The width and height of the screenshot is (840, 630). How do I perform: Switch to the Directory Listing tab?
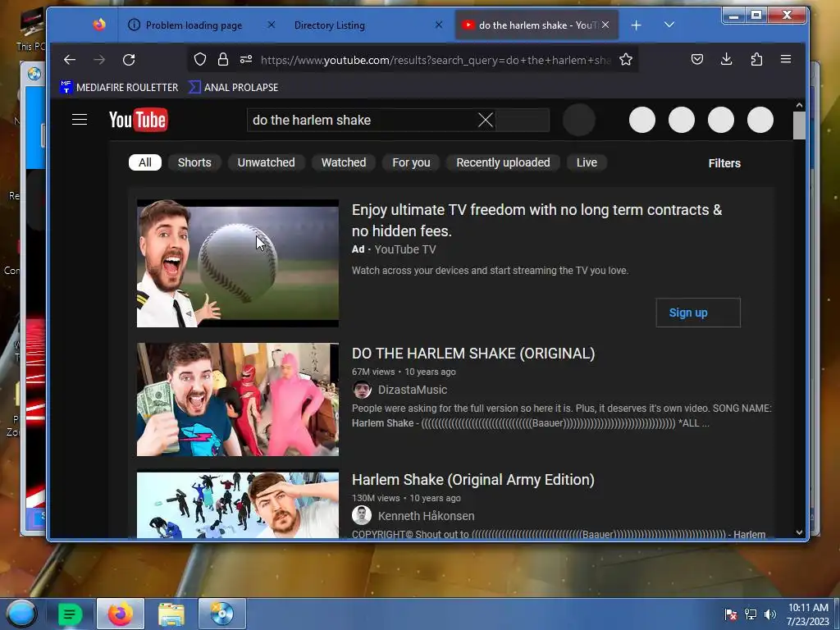point(330,25)
